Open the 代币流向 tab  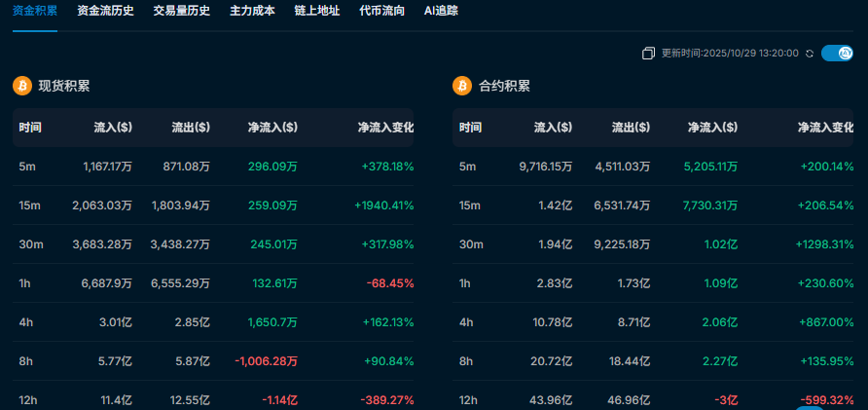pyautogui.click(x=381, y=12)
